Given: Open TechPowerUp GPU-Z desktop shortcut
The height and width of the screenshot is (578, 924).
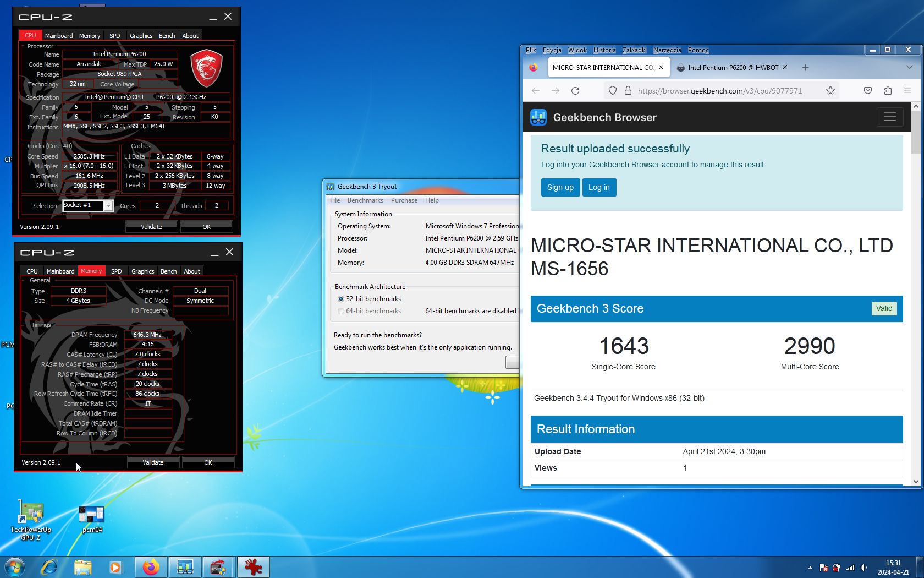Looking at the screenshot, I should click(x=31, y=520).
